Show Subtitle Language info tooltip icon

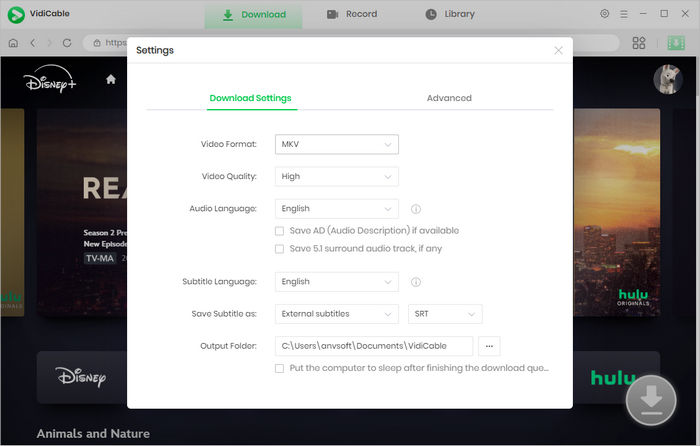click(416, 282)
